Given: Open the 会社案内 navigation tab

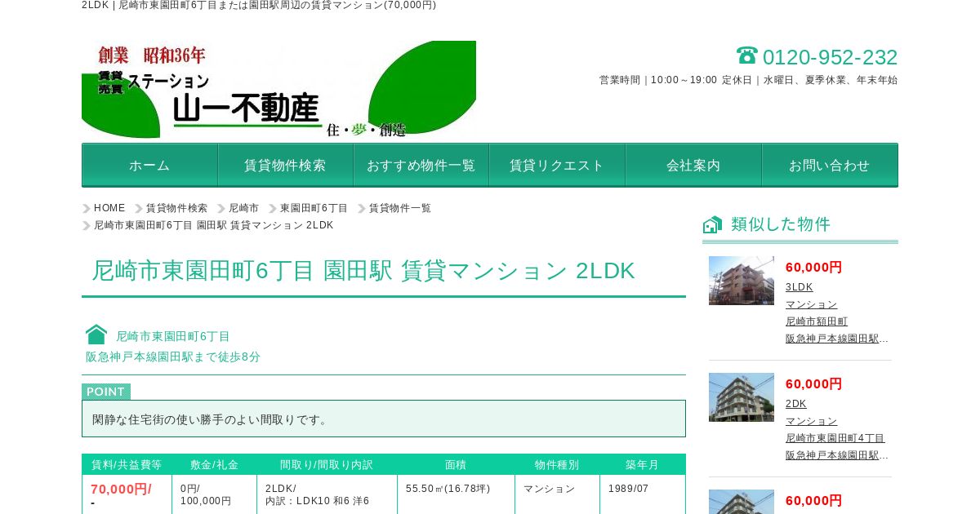Looking at the screenshot, I should [x=693, y=165].
